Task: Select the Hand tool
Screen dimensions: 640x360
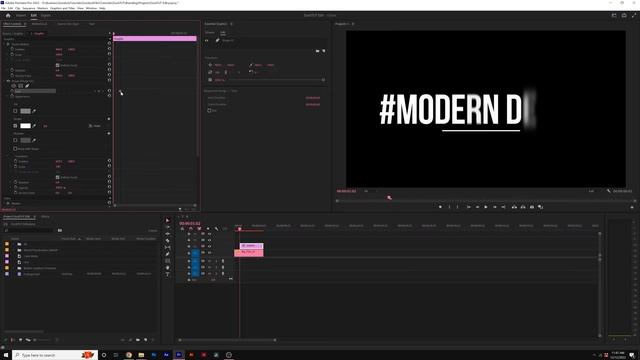Action: [x=167, y=268]
